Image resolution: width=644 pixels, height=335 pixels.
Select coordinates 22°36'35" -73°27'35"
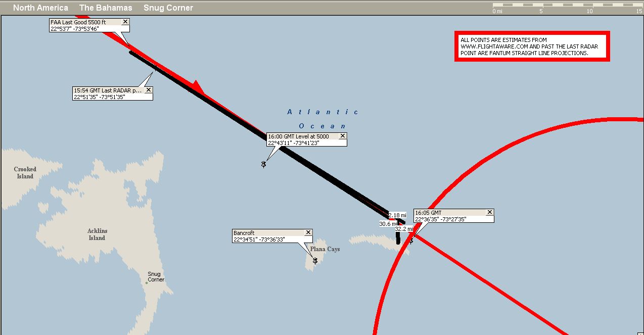click(x=441, y=219)
